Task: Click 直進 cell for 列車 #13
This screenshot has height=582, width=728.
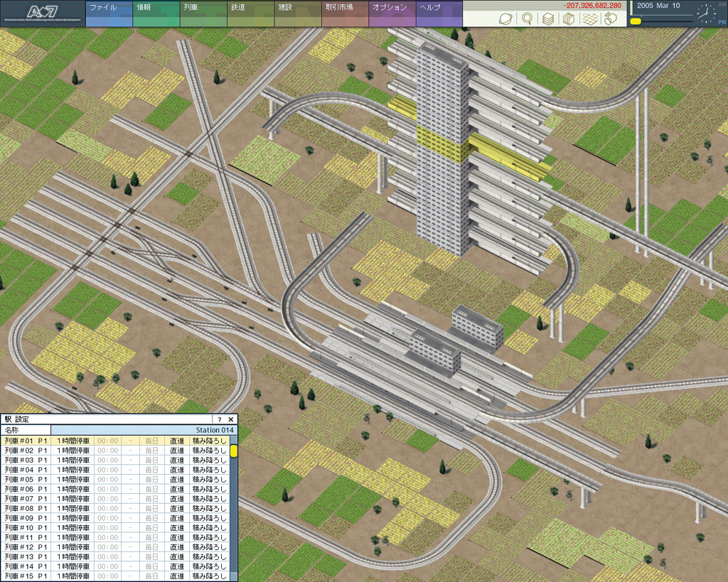Action: click(x=177, y=557)
